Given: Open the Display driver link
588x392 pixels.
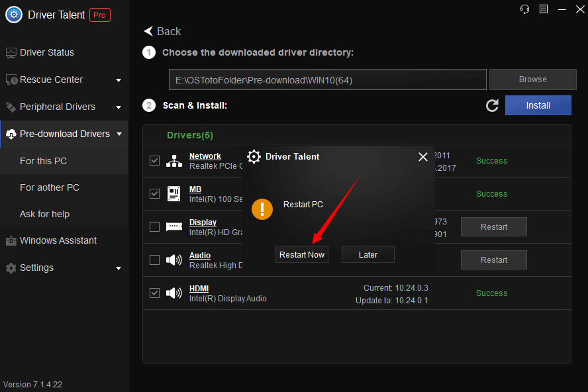Looking at the screenshot, I should [x=203, y=222].
